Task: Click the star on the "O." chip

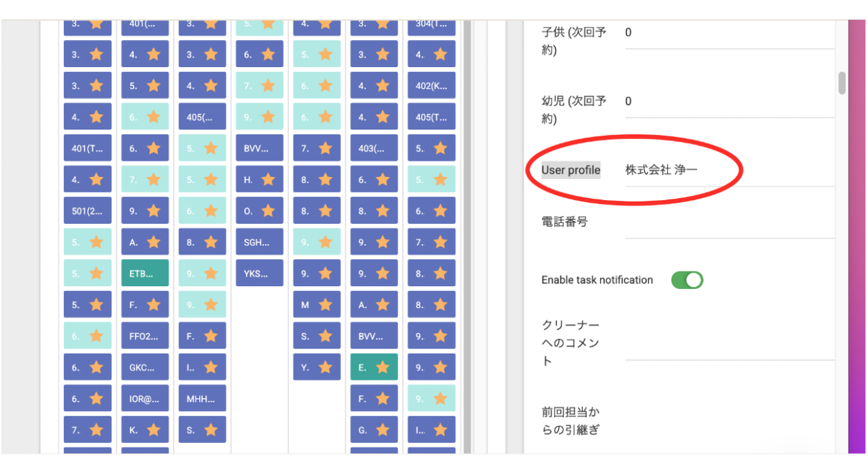Action: tap(268, 211)
